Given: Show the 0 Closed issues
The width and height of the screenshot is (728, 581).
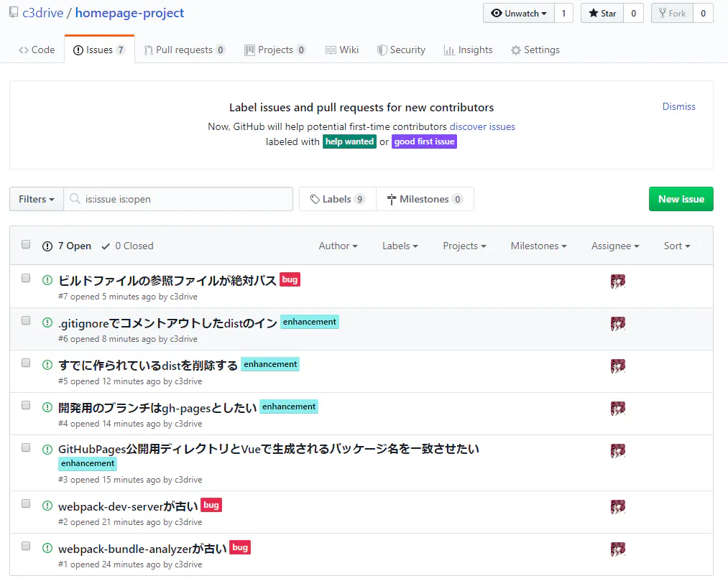Looking at the screenshot, I should point(127,246).
